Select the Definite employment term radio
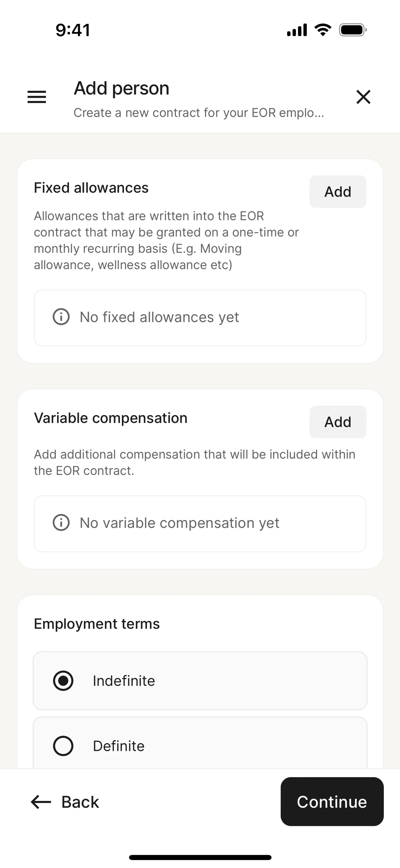 63,746
